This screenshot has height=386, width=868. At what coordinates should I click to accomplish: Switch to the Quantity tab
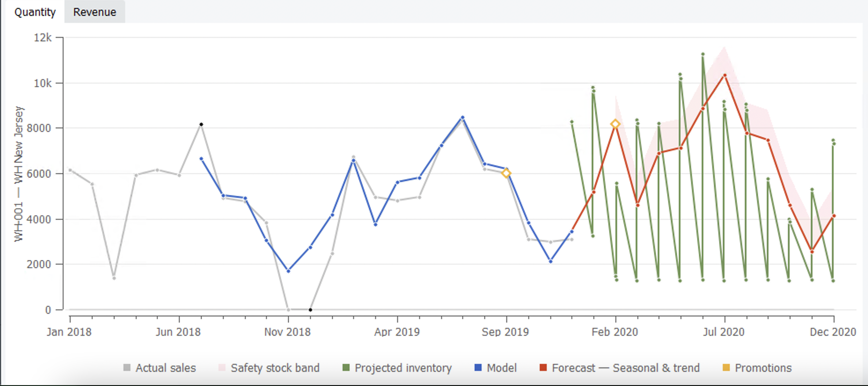(35, 12)
